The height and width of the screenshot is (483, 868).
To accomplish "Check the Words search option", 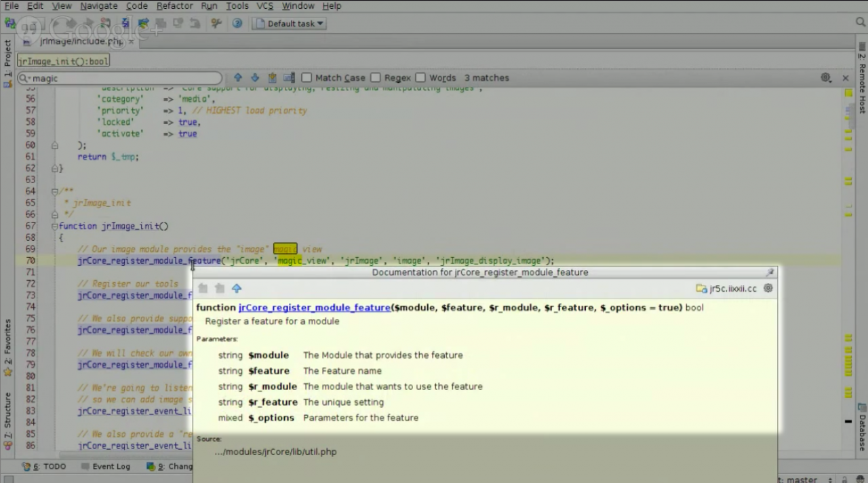I will click(420, 78).
